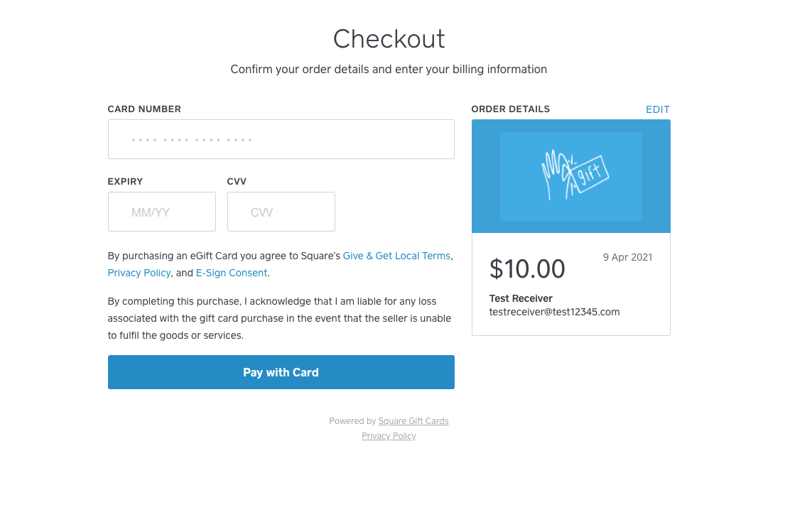The height and width of the screenshot is (527, 812).
Task: Click the testreceiver@test12345.com email address
Action: (554, 312)
